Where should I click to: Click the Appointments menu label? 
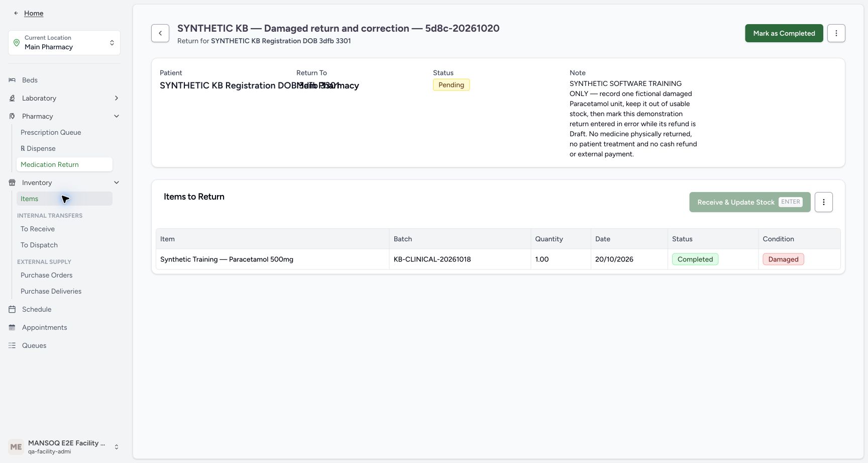[x=44, y=327]
